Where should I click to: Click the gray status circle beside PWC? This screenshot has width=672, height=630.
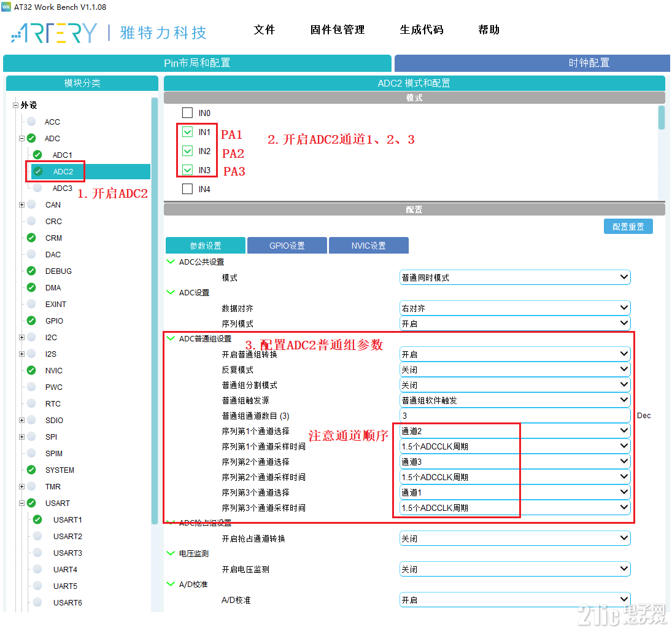(x=31, y=387)
